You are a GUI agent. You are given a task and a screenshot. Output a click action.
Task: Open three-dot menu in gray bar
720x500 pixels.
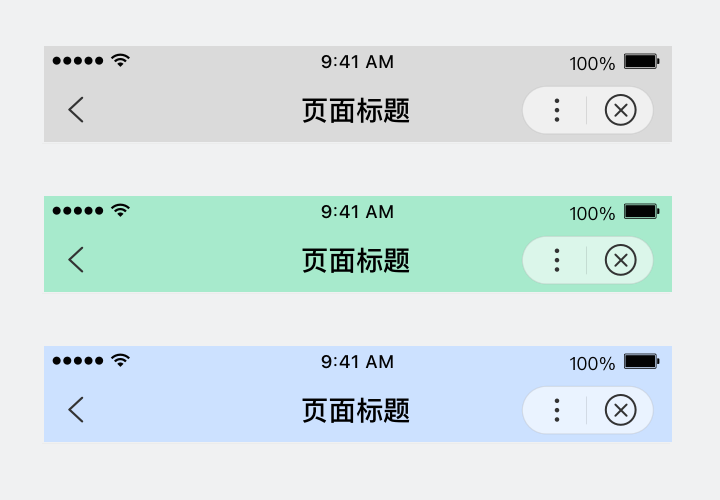[557, 110]
